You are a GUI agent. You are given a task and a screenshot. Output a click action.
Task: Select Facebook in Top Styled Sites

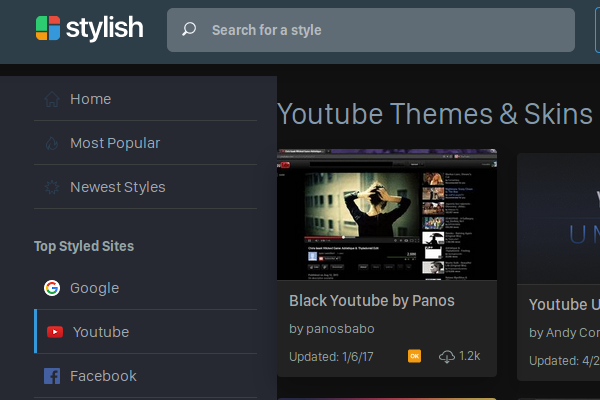pos(145,376)
